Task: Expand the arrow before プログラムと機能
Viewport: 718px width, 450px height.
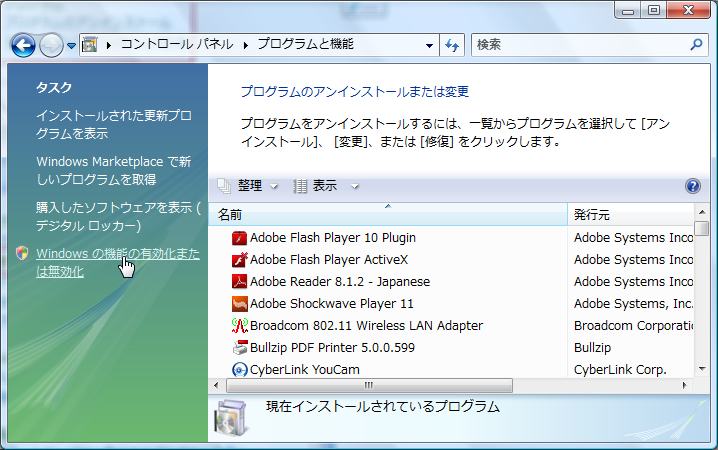Action: pyautogui.click(x=245, y=45)
